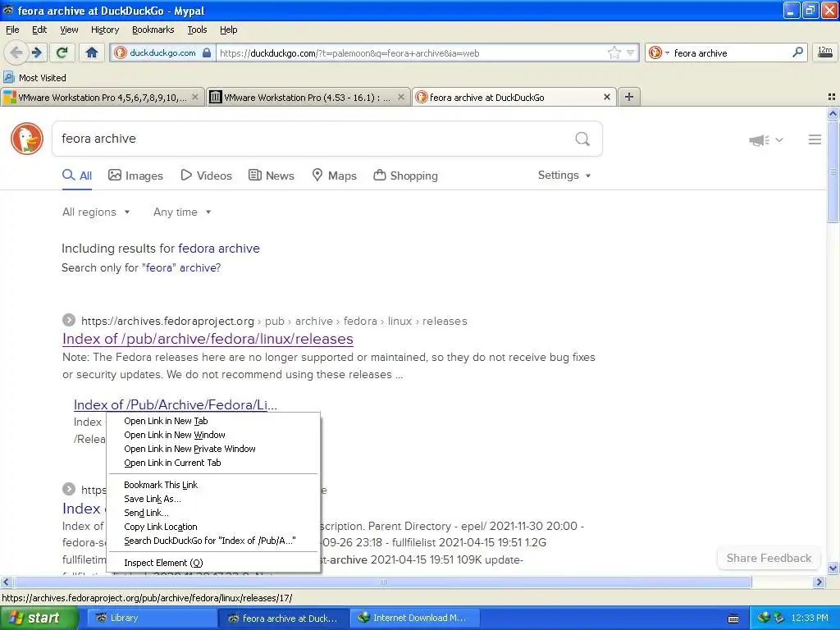The width and height of the screenshot is (840, 630).
Task: Select the All results tab
Action: pos(77,176)
